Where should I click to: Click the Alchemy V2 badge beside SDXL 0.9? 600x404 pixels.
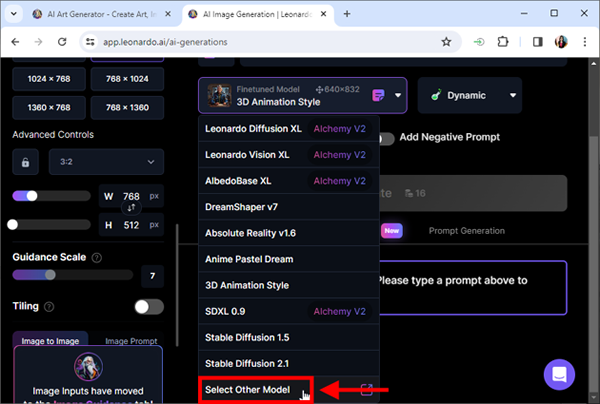pyautogui.click(x=339, y=311)
